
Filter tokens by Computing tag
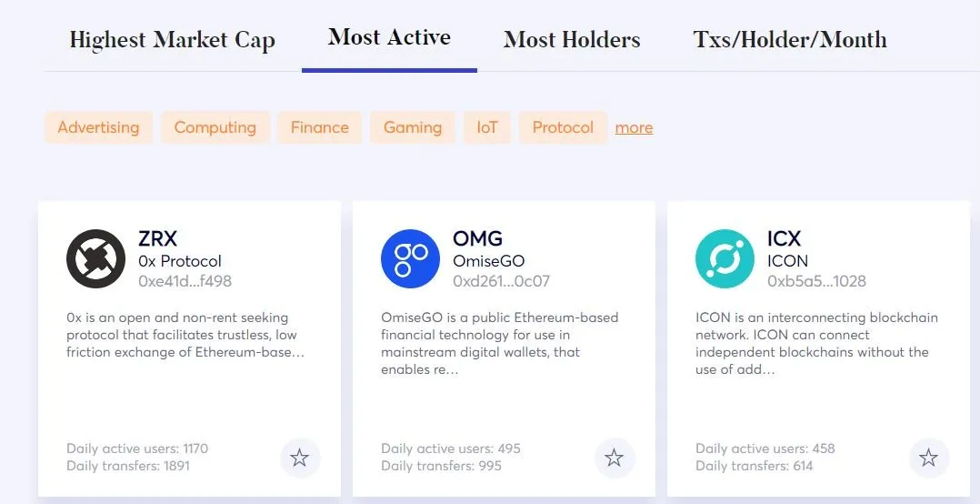tap(215, 127)
